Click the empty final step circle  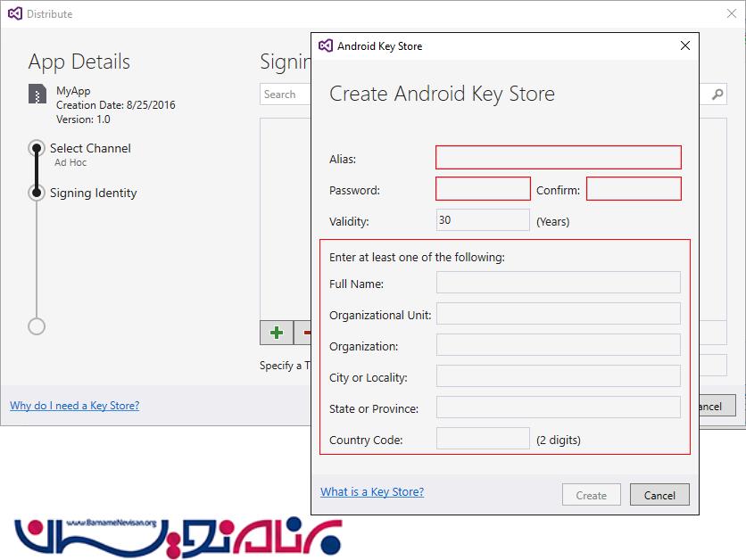37,326
